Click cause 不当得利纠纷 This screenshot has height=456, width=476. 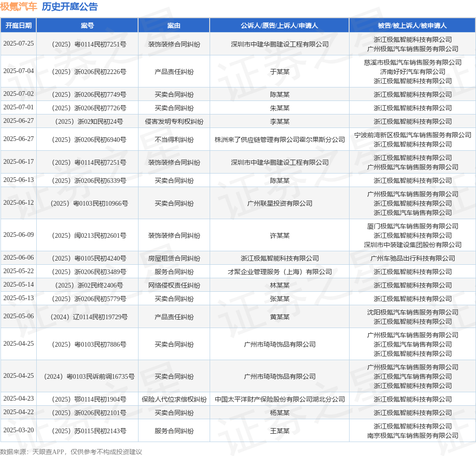click(174, 140)
